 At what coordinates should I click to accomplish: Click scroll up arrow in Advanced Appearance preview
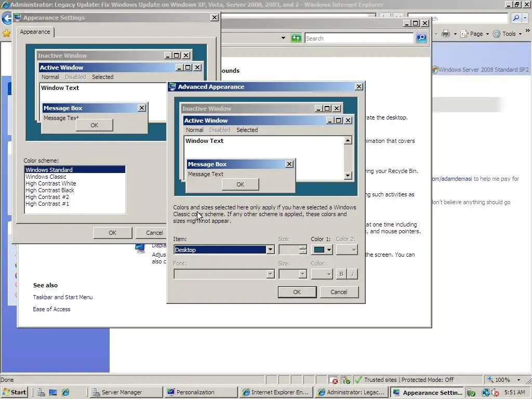point(348,140)
